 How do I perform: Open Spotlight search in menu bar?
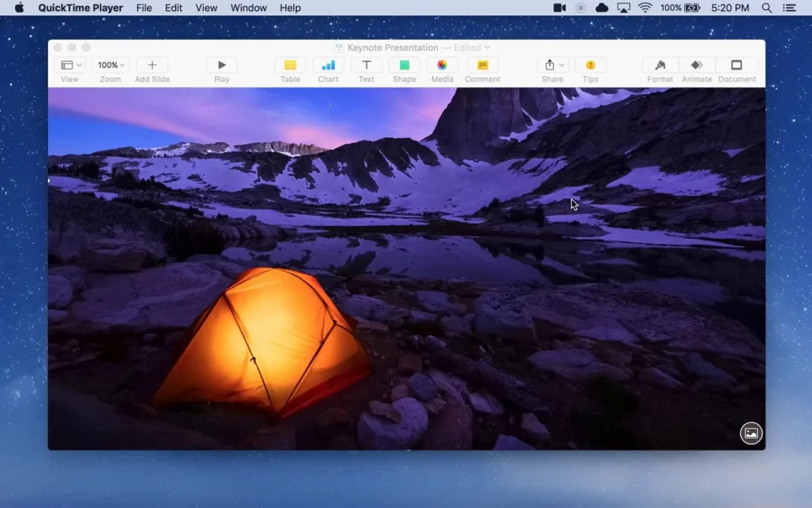(766, 8)
